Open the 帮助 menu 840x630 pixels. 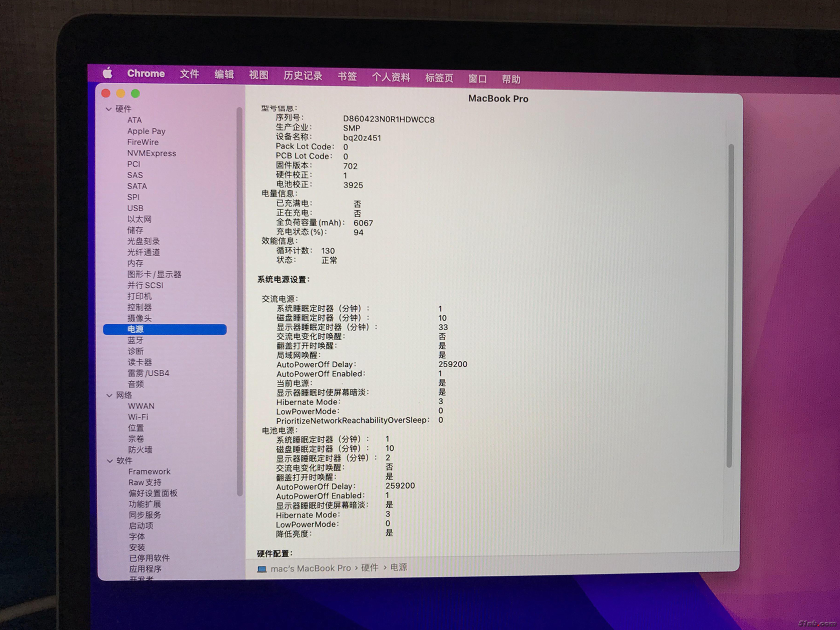pyautogui.click(x=511, y=79)
